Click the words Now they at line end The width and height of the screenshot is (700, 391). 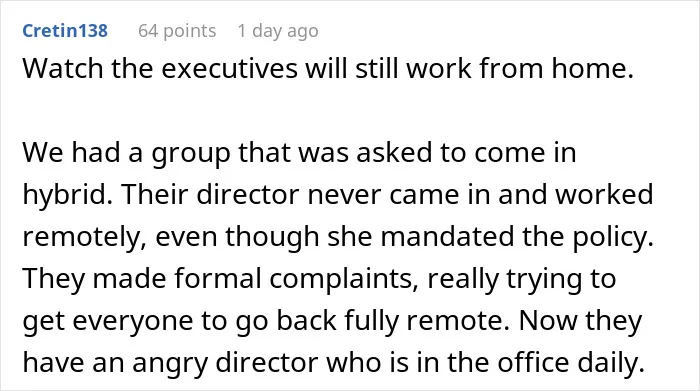pyautogui.click(x=580, y=320)
